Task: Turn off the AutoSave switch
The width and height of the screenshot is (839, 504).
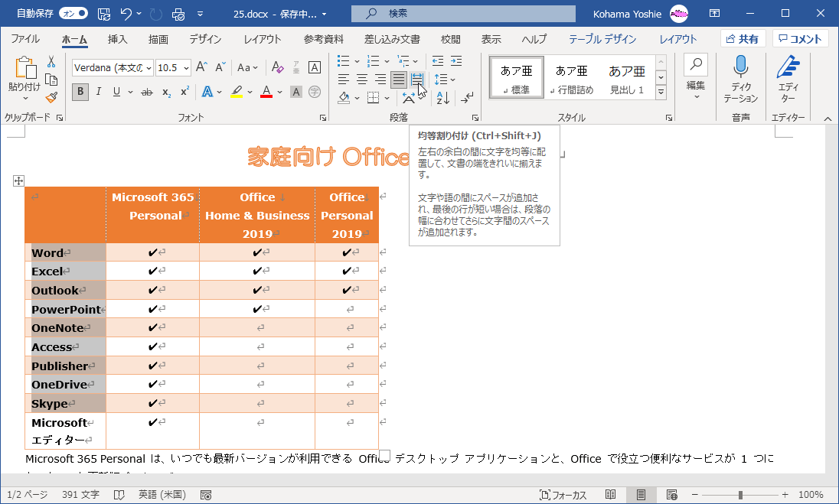Action: [x=73, y=14]
